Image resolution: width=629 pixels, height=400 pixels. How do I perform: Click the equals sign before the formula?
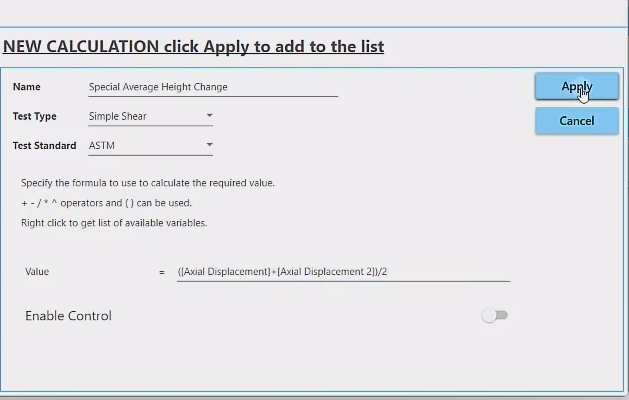point(162,272)
